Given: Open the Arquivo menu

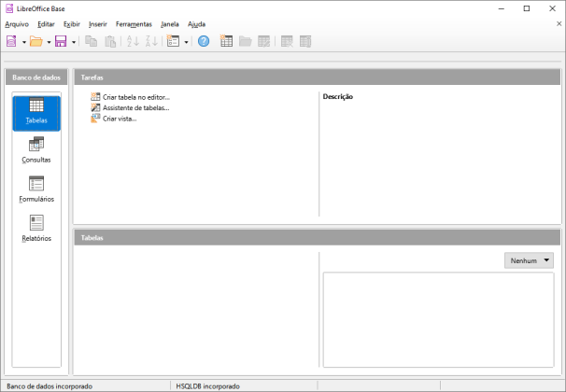Looking at the screenshot, I should 17,24.
